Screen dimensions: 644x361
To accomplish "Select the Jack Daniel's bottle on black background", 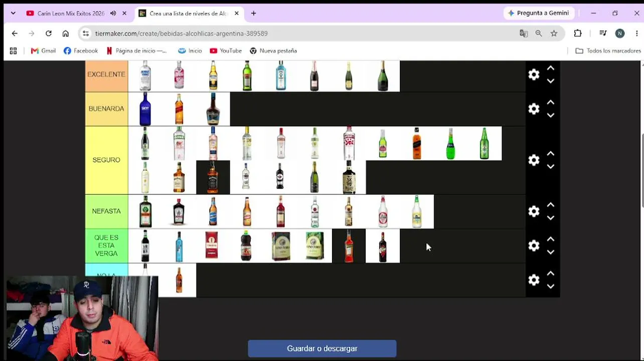I will tap(213, 177).
